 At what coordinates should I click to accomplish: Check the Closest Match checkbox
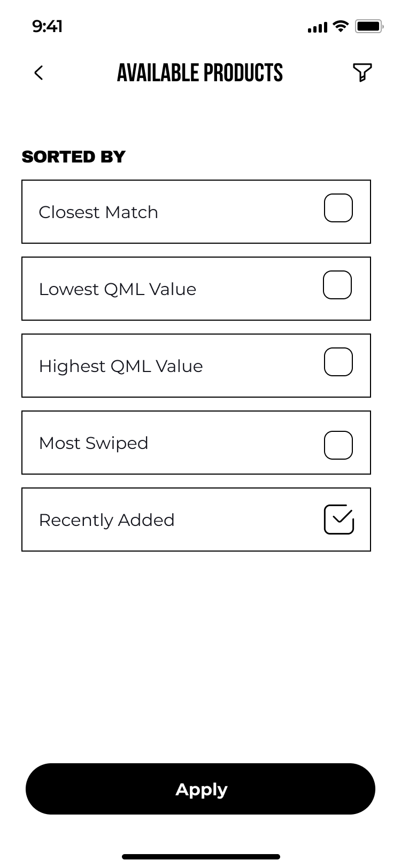tap(338, 208)
